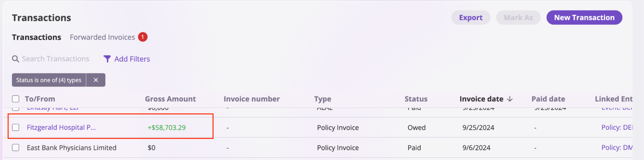Click the Invoice date sort arrow

[510, 99]
